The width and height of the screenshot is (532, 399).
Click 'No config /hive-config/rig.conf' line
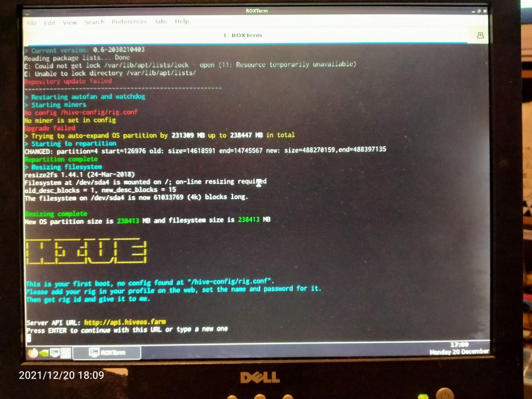coord(81,112)
